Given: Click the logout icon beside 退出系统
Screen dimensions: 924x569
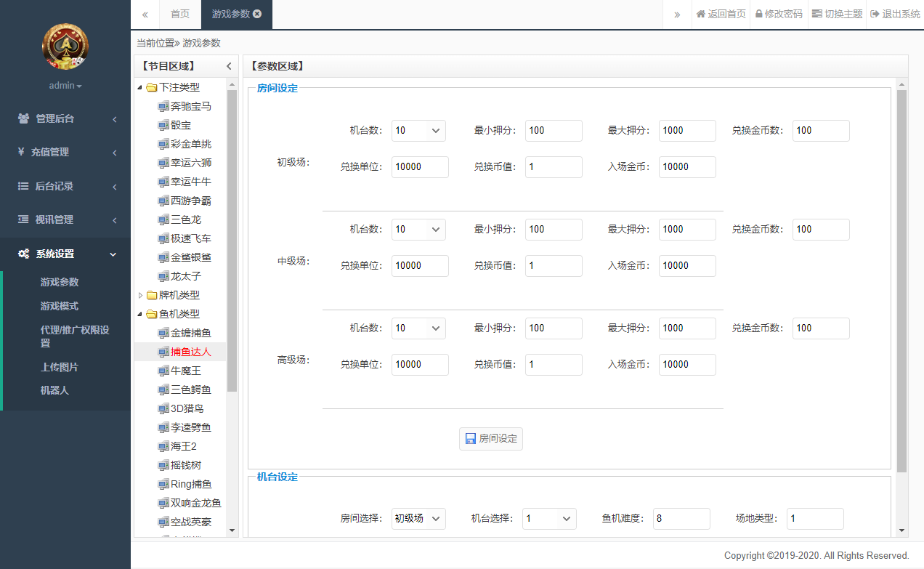Looking at the screenshot, I should 874,14.
